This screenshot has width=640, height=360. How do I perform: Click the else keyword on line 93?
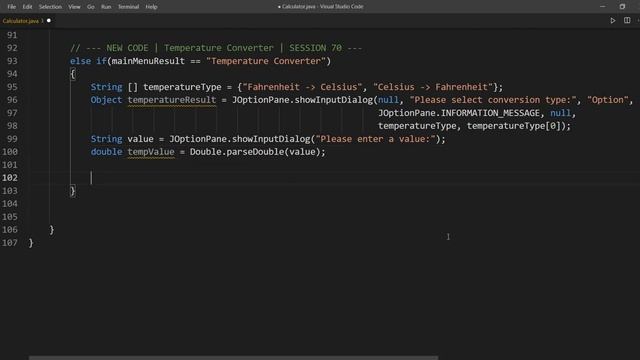click(80, 61)
